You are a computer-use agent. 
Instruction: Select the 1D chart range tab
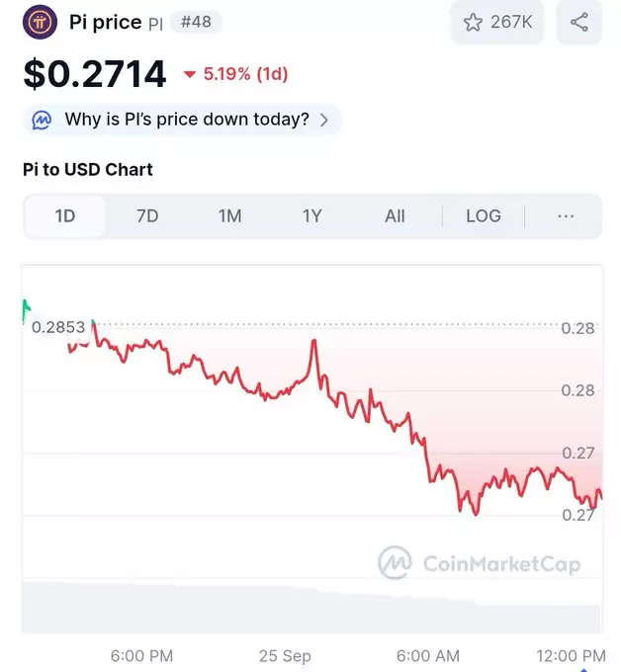(x=65, y=216)
